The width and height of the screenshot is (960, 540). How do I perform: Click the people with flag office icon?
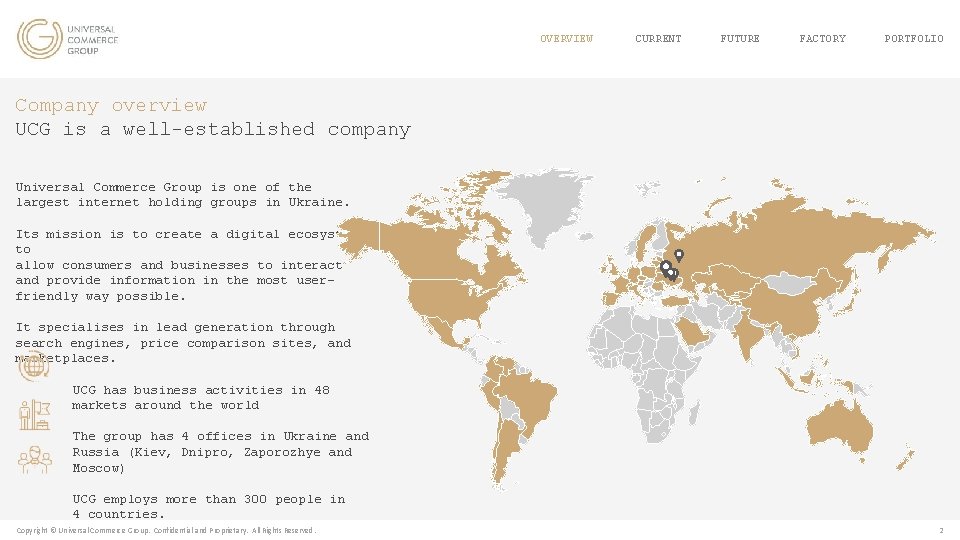[34, 414]
